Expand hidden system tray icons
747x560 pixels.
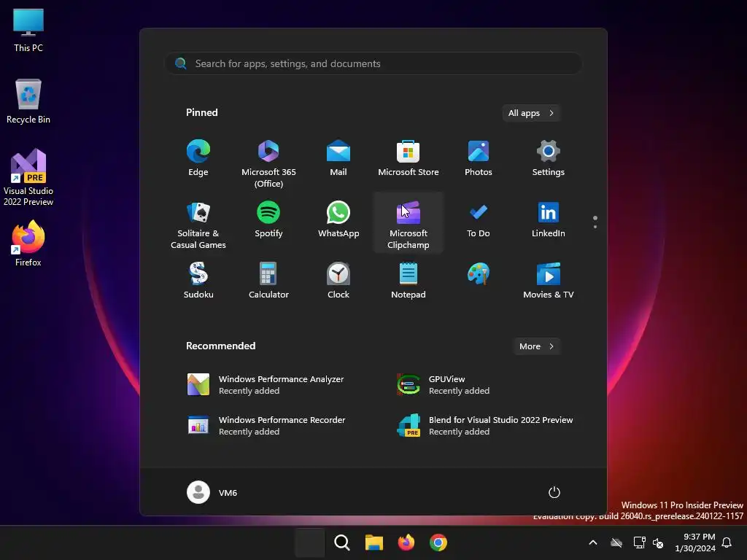[593, 542]
